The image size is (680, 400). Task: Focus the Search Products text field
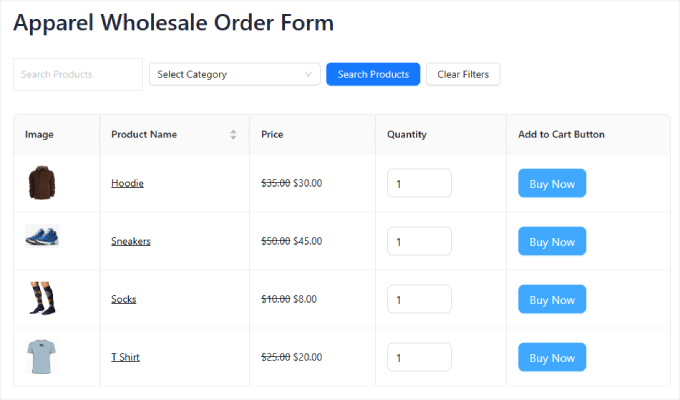click(x=78, y=74)
